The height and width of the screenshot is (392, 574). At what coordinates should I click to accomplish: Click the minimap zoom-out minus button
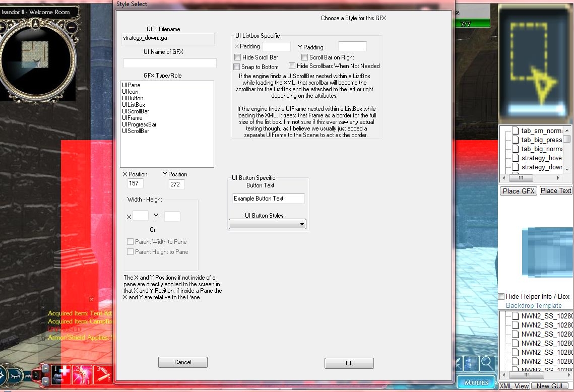click(72, 27)
